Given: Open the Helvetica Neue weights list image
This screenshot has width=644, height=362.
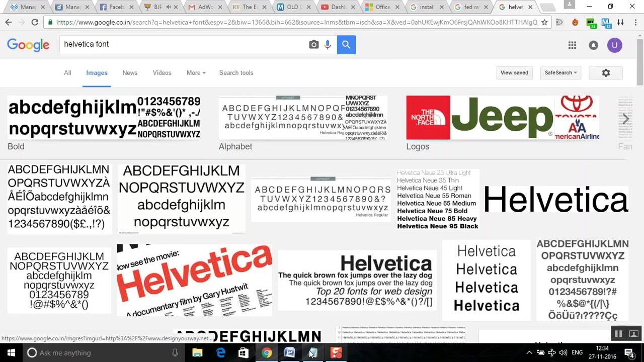Looking at the screenshot, I should pos(438,200).
